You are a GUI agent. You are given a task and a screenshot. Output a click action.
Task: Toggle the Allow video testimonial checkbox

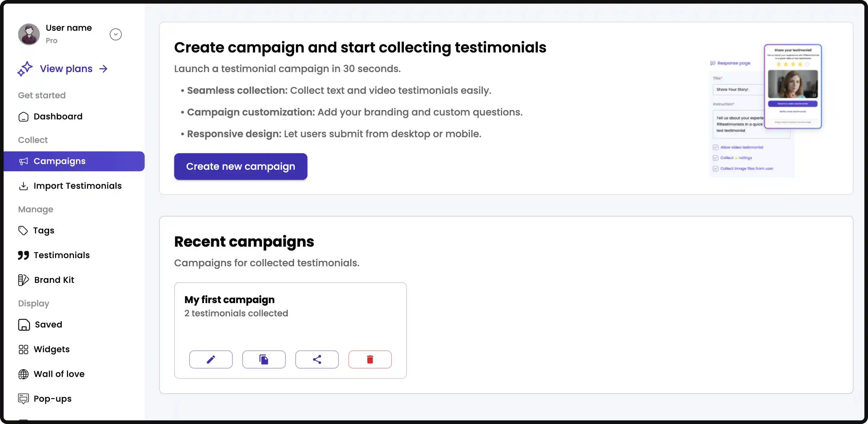715,147
